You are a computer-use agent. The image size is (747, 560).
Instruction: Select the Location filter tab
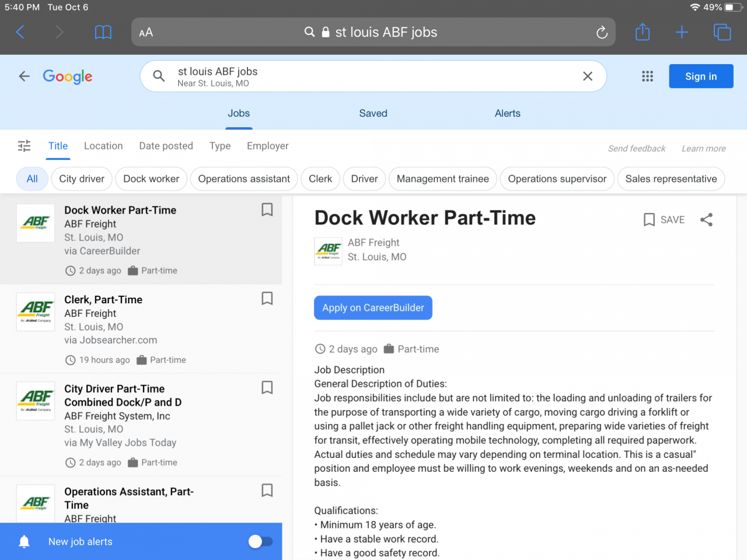point(103,146)
